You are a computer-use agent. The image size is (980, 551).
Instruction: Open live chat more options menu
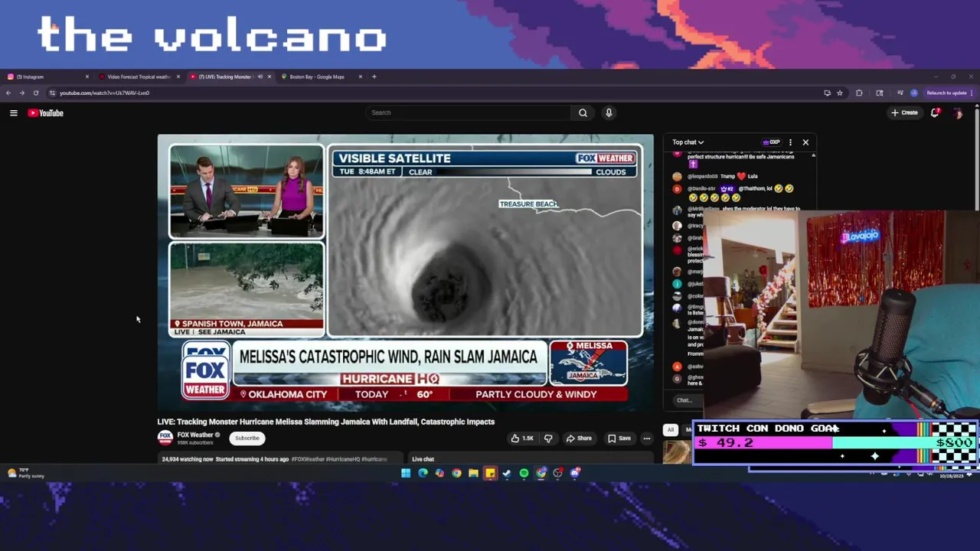[790, 142]
